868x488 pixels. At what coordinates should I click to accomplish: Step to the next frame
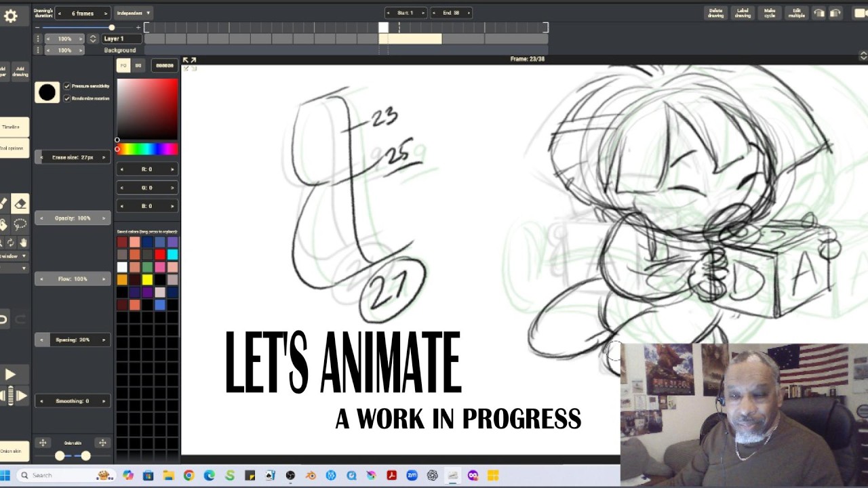click(x=21, y=396)
